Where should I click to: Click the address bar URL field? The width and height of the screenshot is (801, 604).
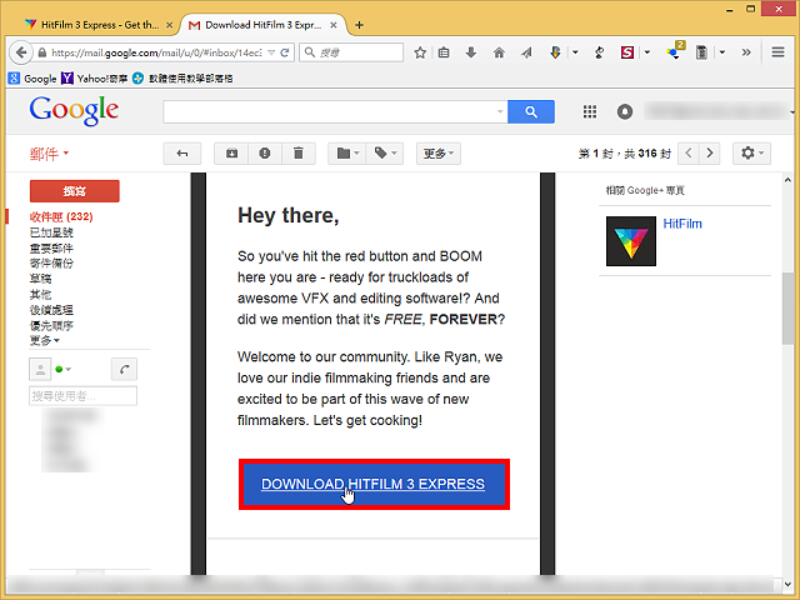(x=156, y=52)
